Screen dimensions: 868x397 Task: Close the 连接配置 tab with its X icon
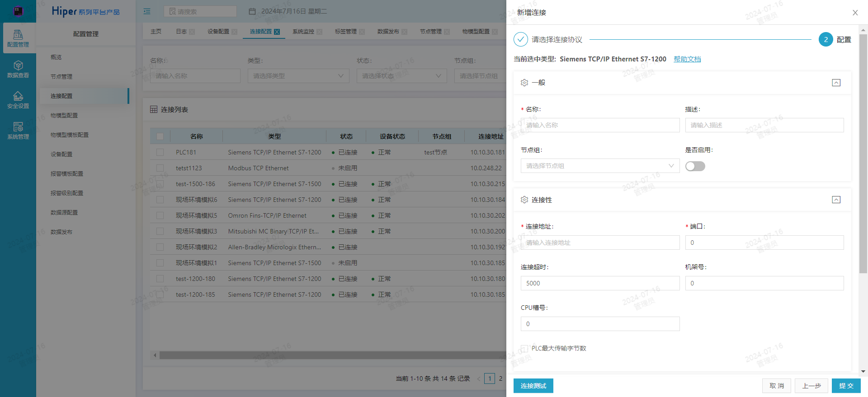[277, 32]
